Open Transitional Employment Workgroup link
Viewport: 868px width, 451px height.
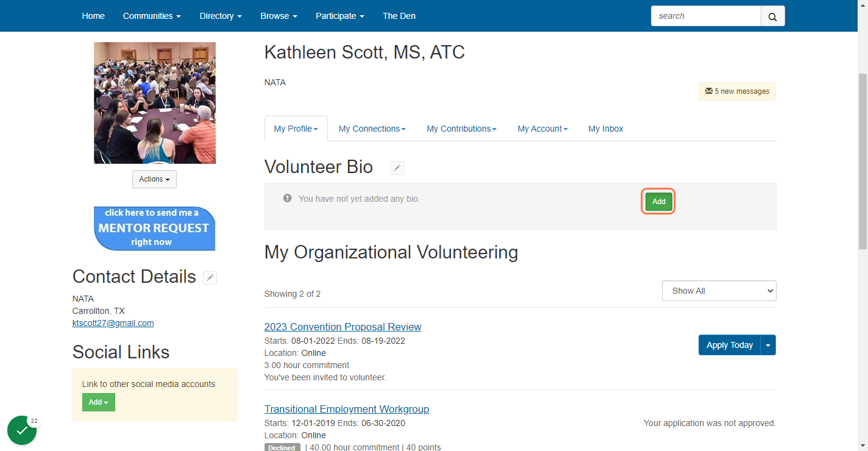(347, 409)
